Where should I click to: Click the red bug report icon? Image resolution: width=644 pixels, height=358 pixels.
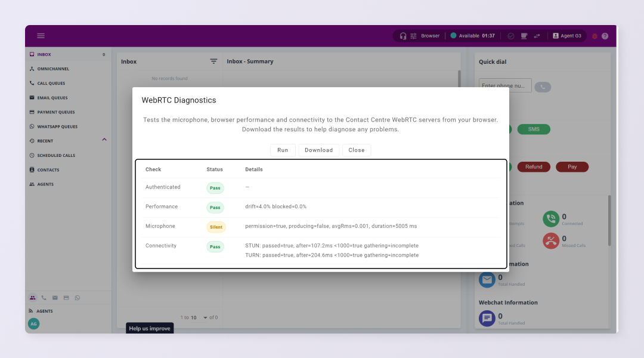click(595, 36)
